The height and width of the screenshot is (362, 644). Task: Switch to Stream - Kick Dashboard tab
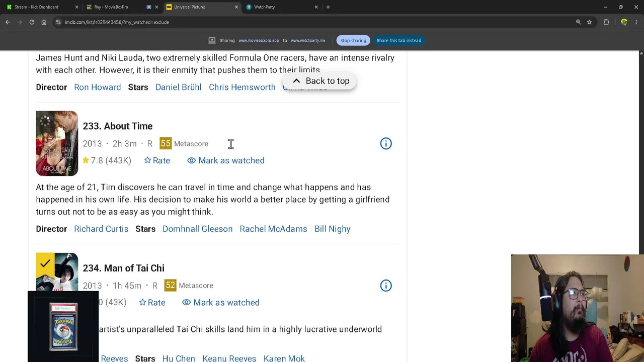pos(41,7)
